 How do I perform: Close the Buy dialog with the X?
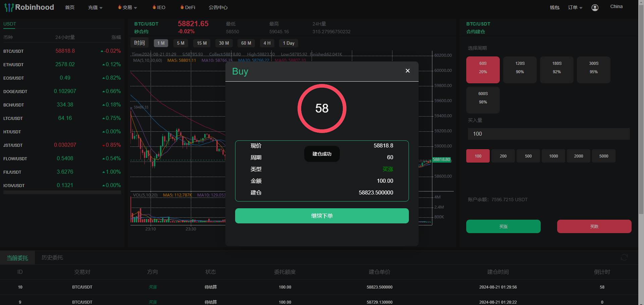pyautogui.click(x=408, y=71)
